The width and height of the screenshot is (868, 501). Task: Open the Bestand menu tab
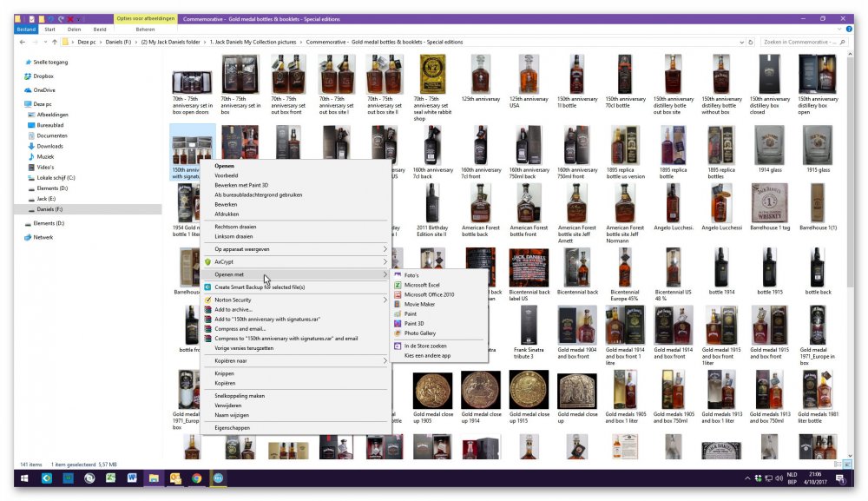[x=26, y=29]
